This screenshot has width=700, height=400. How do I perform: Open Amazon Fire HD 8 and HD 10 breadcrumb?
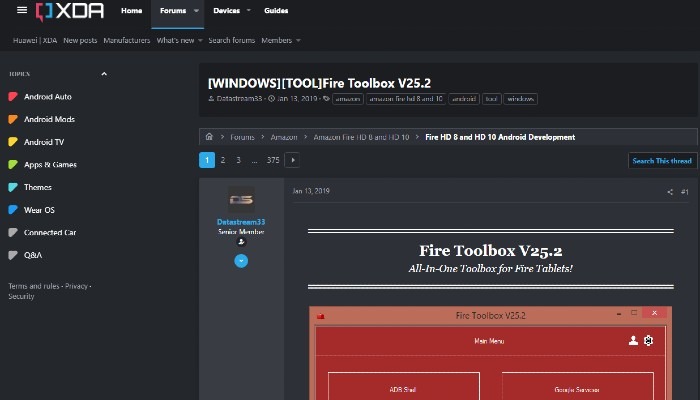(x=361, y=137)
